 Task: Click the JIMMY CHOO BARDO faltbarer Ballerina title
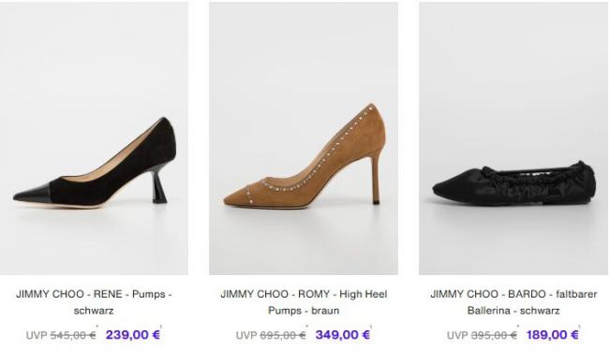point(513,302)
